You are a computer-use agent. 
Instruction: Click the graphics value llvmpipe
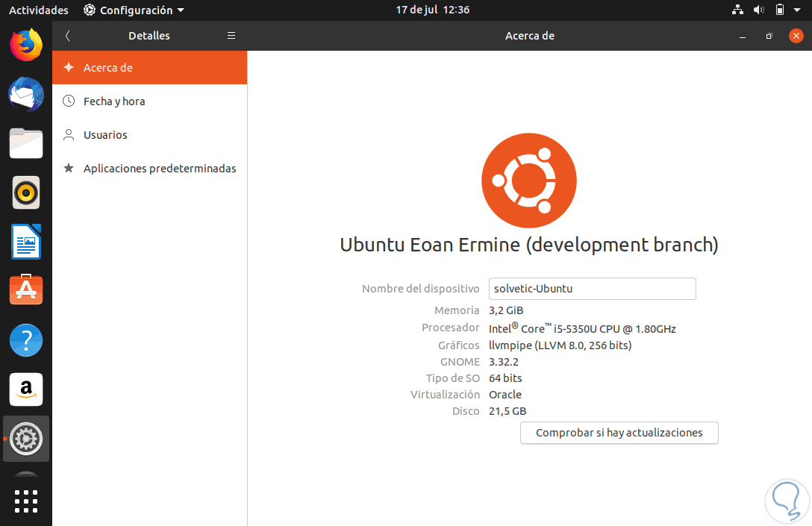point(560,345)
